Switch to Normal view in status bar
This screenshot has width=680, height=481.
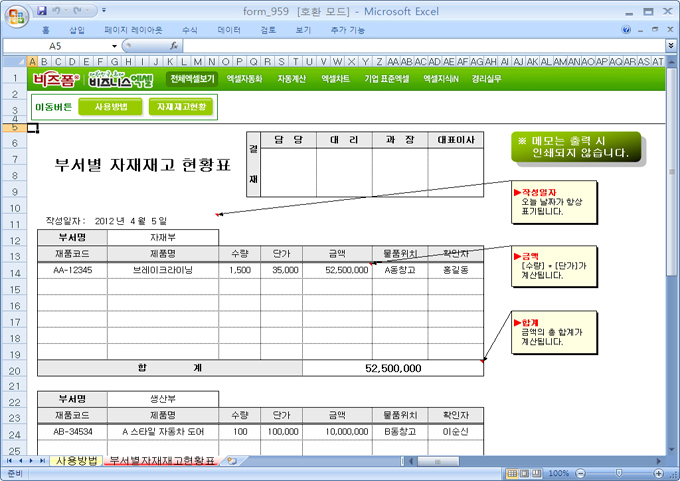click(x=512, y=473)
